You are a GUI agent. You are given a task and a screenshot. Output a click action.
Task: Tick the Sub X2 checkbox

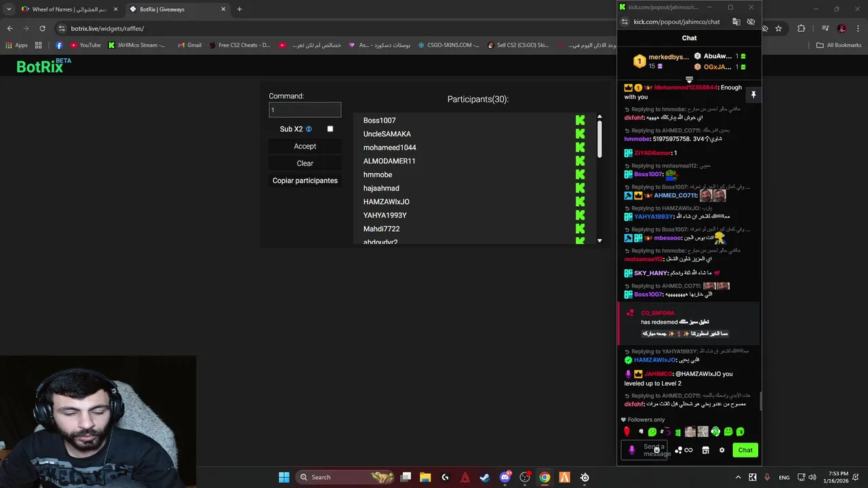pos(330,129)
